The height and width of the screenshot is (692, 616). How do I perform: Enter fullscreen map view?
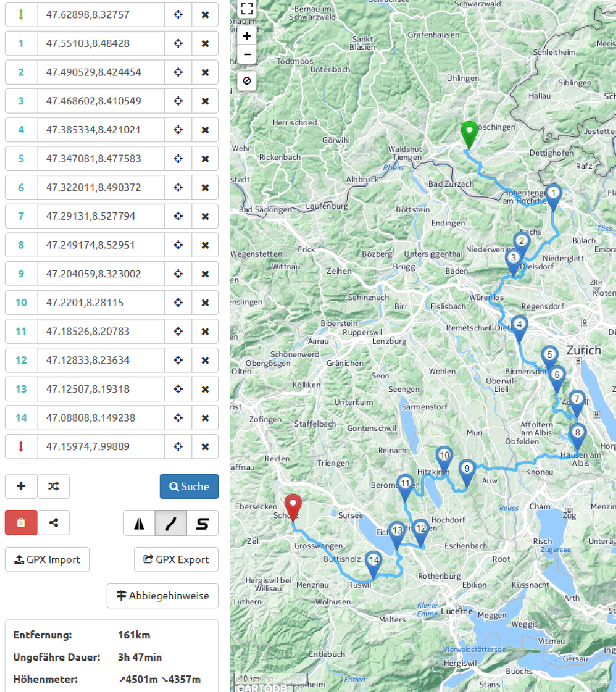(247, 9)
